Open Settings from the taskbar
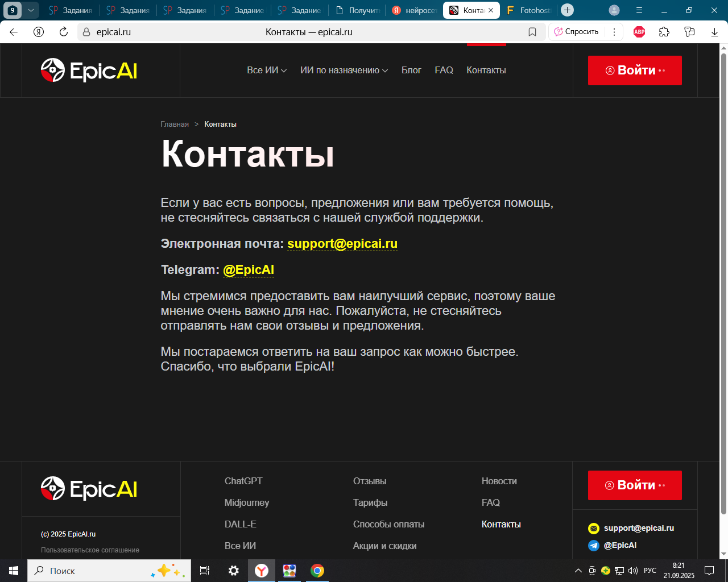This screenshot has width=728, height=582. coord(233,571)
